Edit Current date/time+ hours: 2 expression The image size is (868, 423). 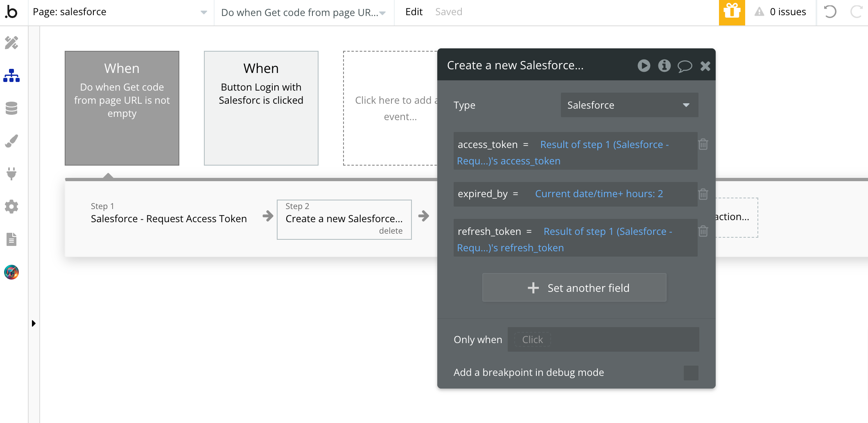click(x=599, y=194)
